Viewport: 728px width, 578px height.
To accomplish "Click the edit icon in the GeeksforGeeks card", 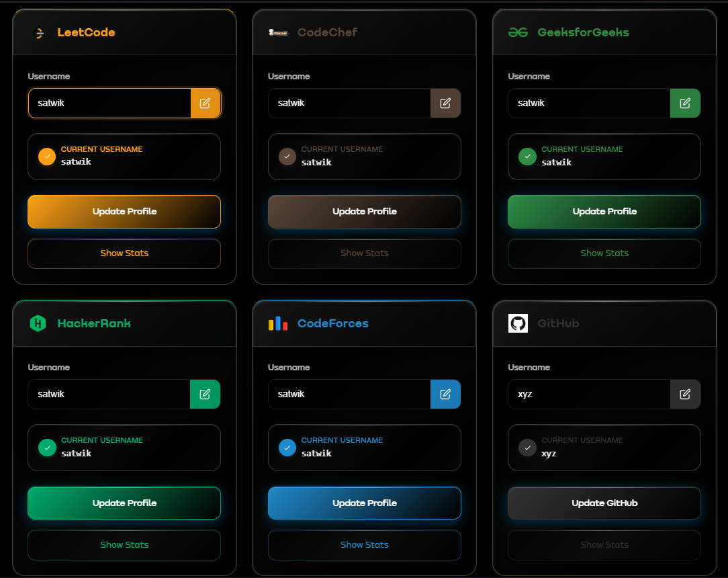I will [686, 103].
